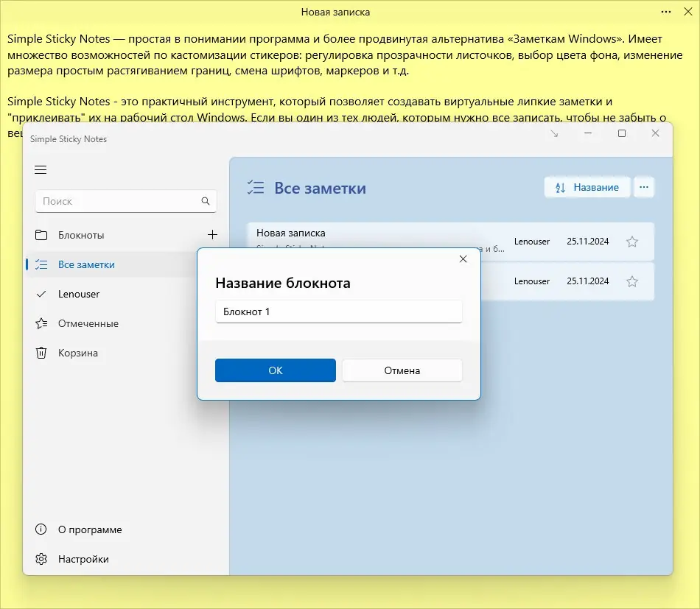Confirm notebook name with OK

point(276,370)
